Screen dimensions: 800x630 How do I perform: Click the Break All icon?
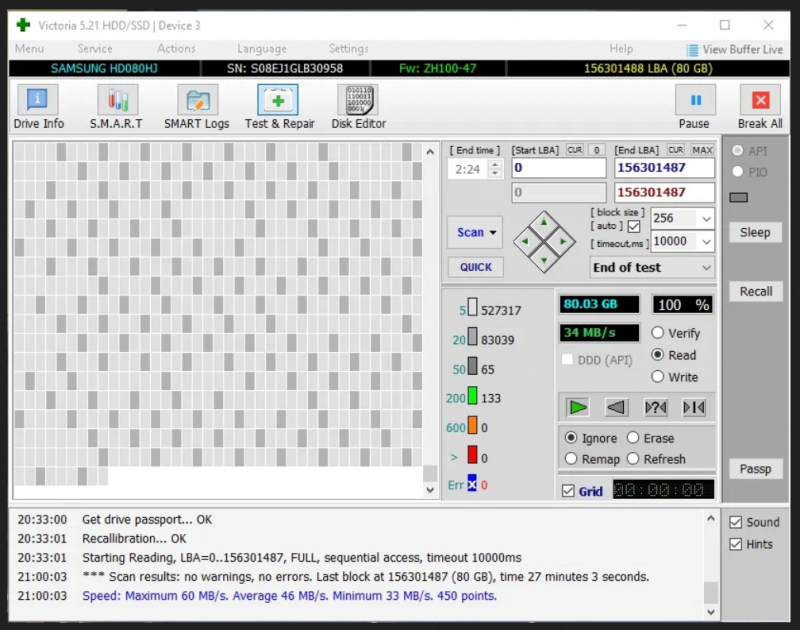[760, 107]
